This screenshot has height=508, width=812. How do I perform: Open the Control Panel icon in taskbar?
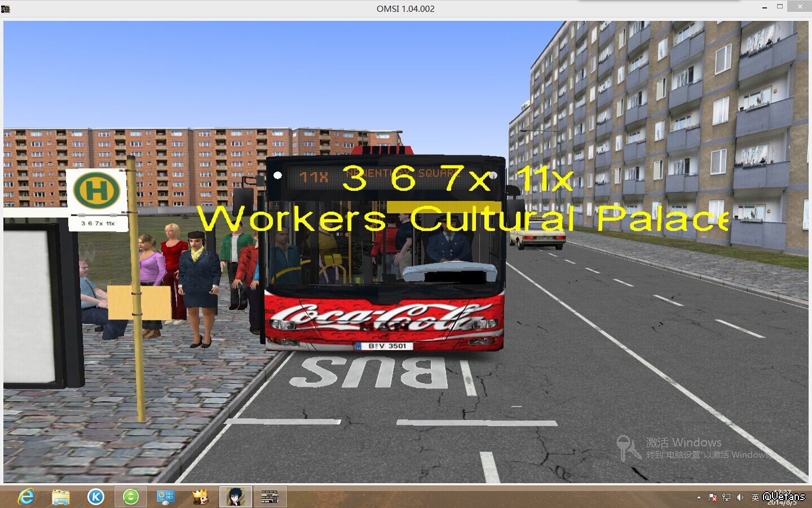click(x=166, y=497)
